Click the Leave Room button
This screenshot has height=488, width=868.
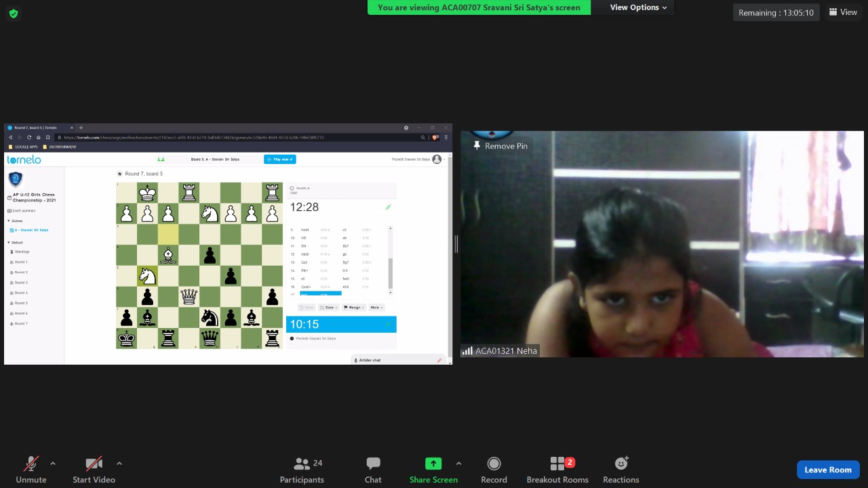coord(827,470)
